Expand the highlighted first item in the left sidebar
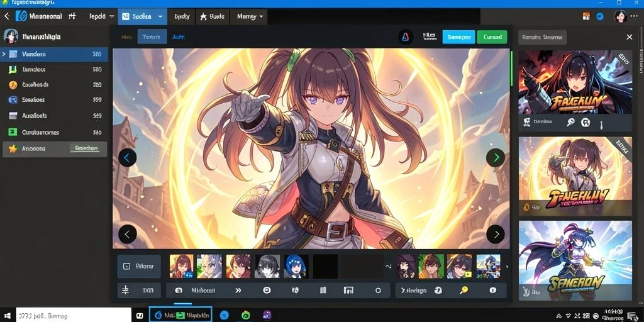Image resolution: width=644 pixels, height=322 pixels. [x=4, y=54]
